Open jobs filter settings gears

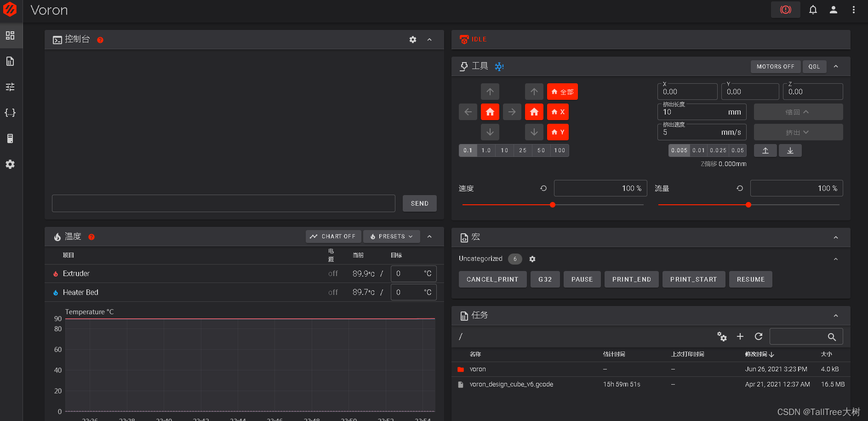point(722,337)
